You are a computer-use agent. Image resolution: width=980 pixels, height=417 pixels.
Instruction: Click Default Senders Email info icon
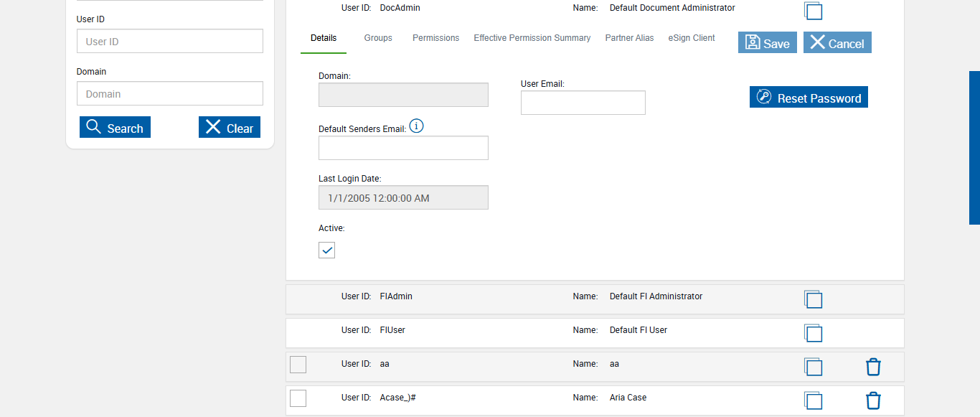pos(416,126)
